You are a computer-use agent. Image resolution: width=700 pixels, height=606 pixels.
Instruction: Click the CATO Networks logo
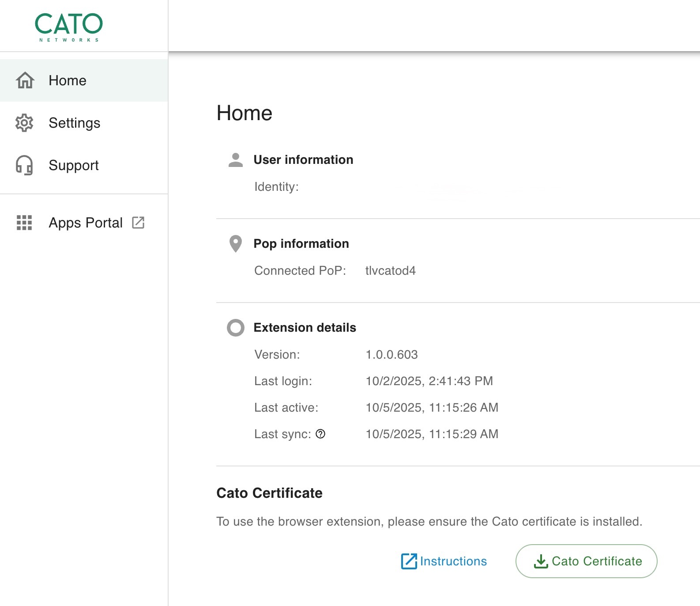(69, 27)
